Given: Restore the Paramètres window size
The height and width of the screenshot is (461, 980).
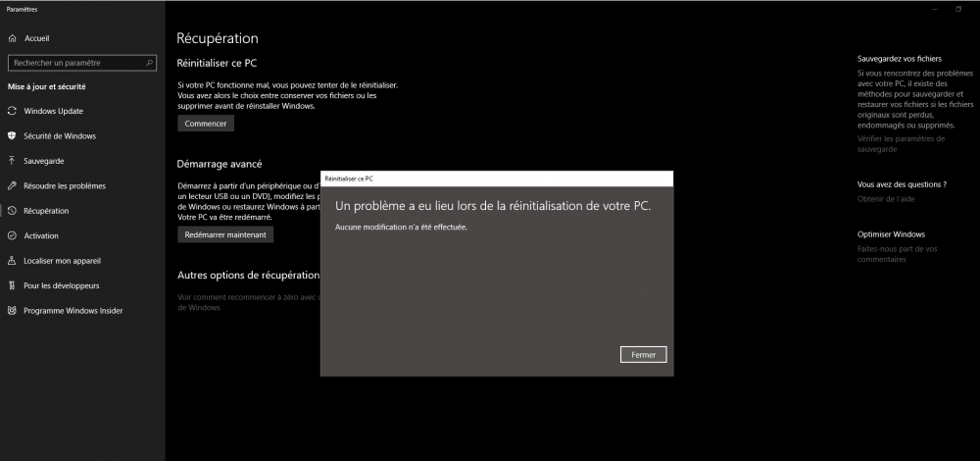Looking at the screenshot, I should 958,9.
